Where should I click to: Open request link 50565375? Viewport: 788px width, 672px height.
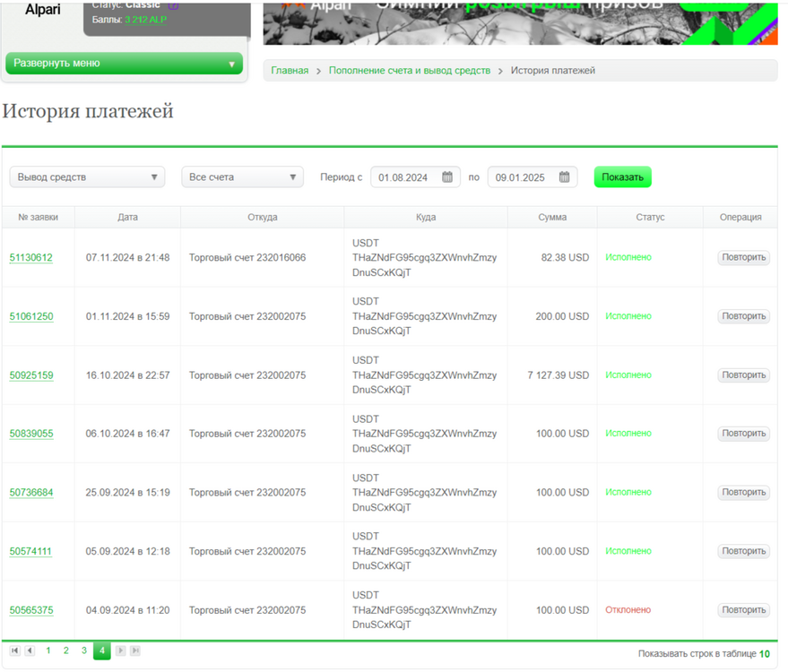click(x=31, y=609)
